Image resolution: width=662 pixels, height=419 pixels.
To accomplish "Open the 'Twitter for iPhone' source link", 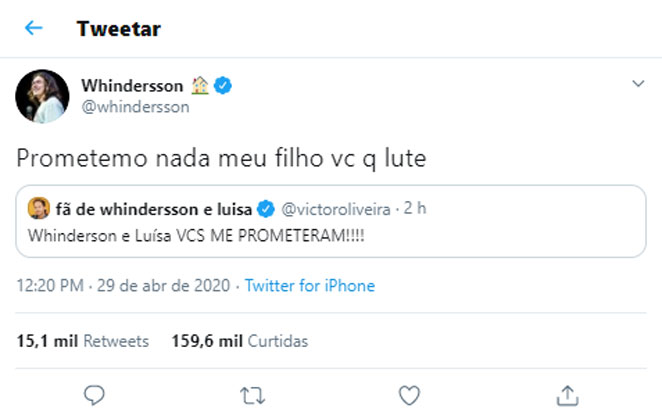I will (x=310, y=286).
